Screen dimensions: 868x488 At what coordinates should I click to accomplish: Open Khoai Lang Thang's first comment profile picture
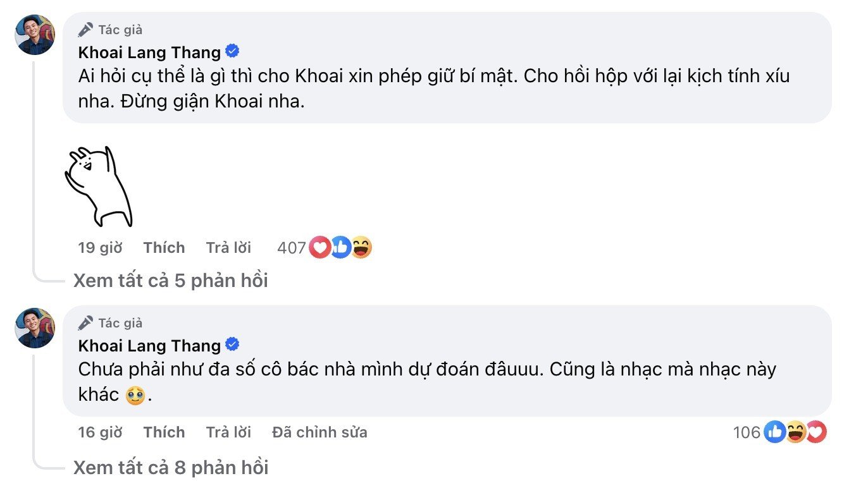tap(35, 35)
